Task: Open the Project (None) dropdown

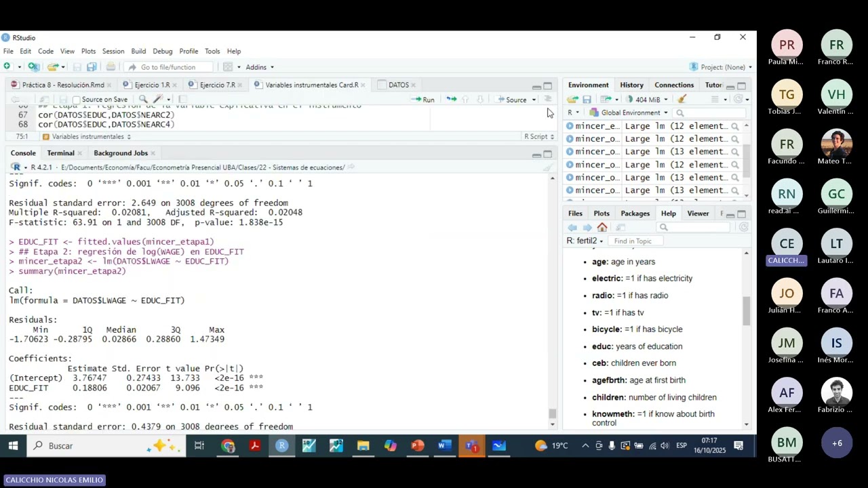Action: tap(721, 67)
